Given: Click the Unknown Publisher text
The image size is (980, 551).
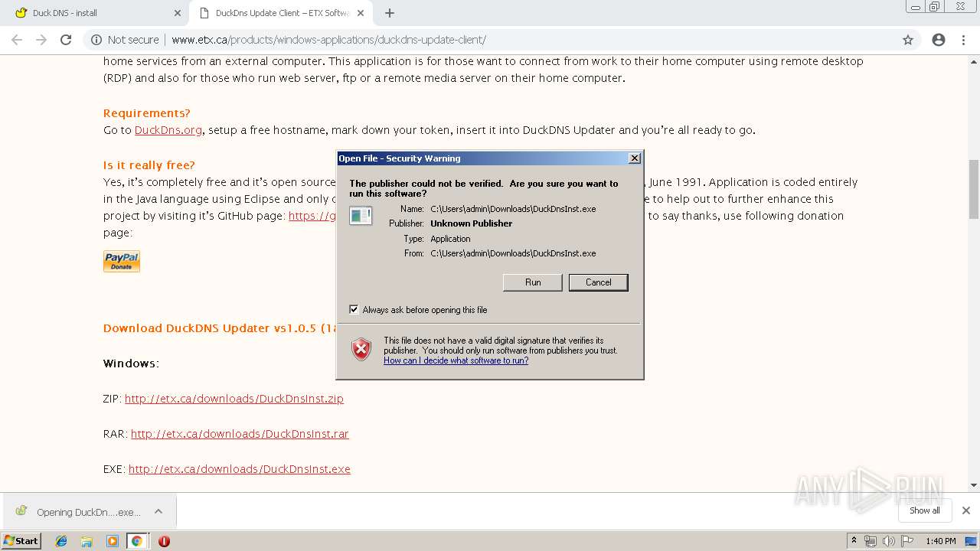Looking at the screenshot, I should point(471,223).
